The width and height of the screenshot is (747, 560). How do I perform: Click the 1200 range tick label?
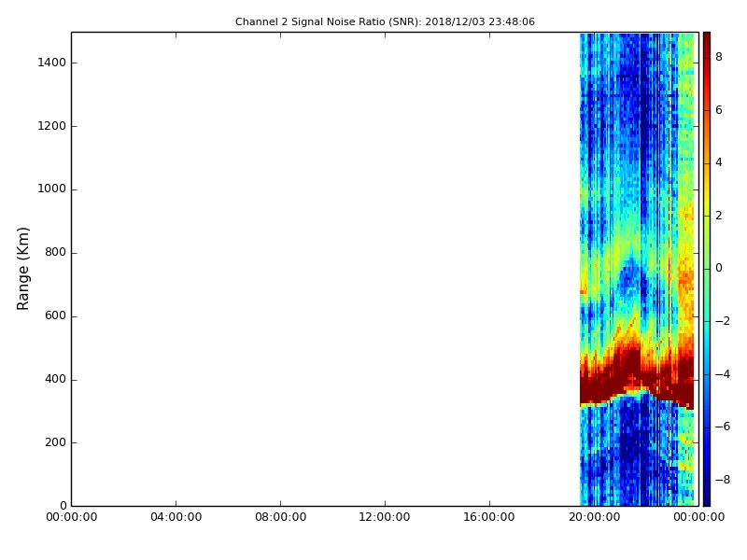[51, 126]
